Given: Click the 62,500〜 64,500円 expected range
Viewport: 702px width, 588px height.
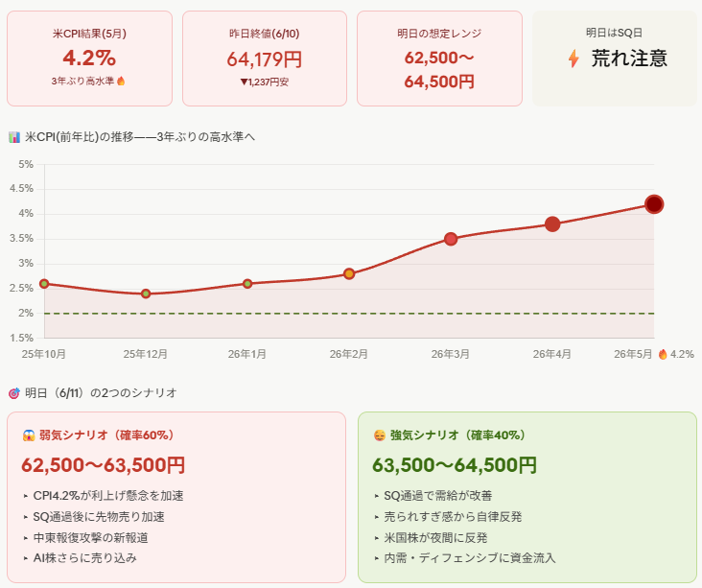Looking at the screenshot, I should tap(439, 70).
